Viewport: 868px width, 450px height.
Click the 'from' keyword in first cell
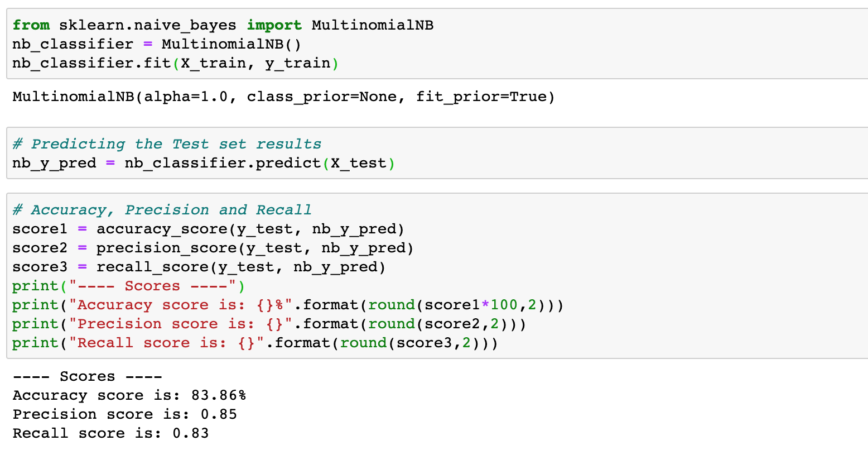coord(31,25)
